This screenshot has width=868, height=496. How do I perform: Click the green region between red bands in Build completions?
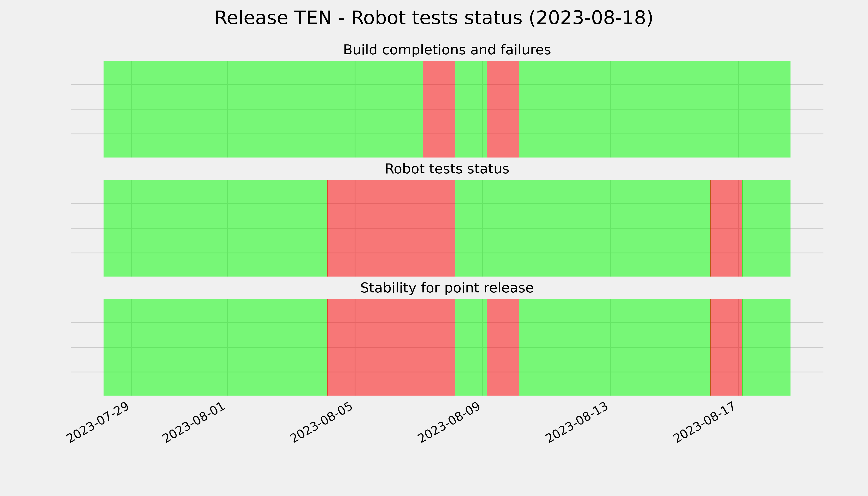(x=471, y=109)
